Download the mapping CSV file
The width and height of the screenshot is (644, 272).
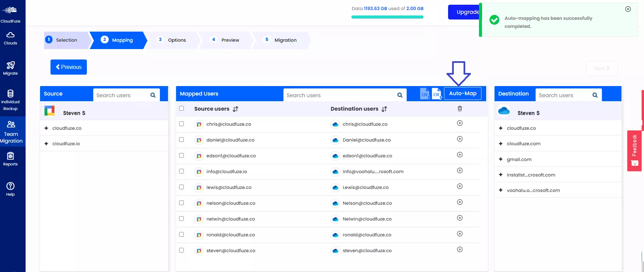(425, 94)
